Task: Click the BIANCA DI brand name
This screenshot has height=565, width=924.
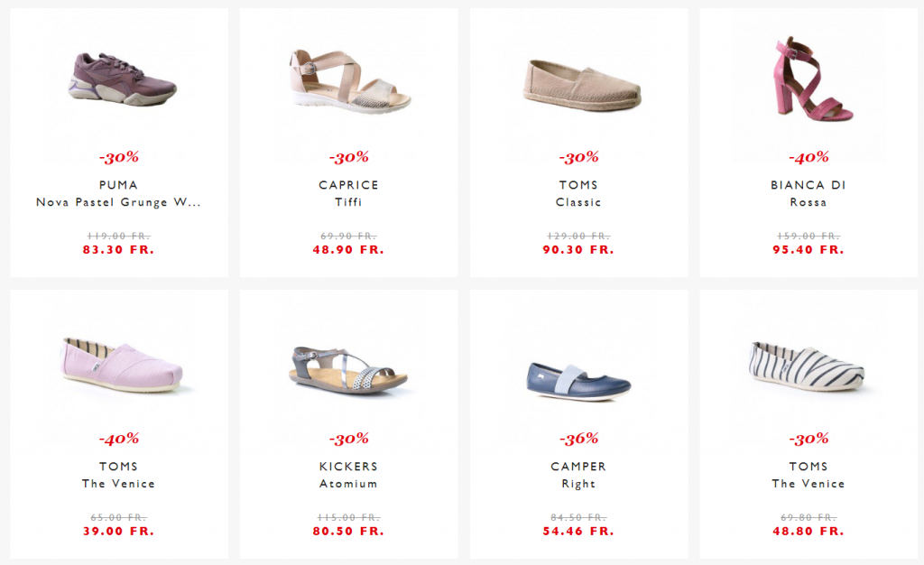Action: pos(808,185)
